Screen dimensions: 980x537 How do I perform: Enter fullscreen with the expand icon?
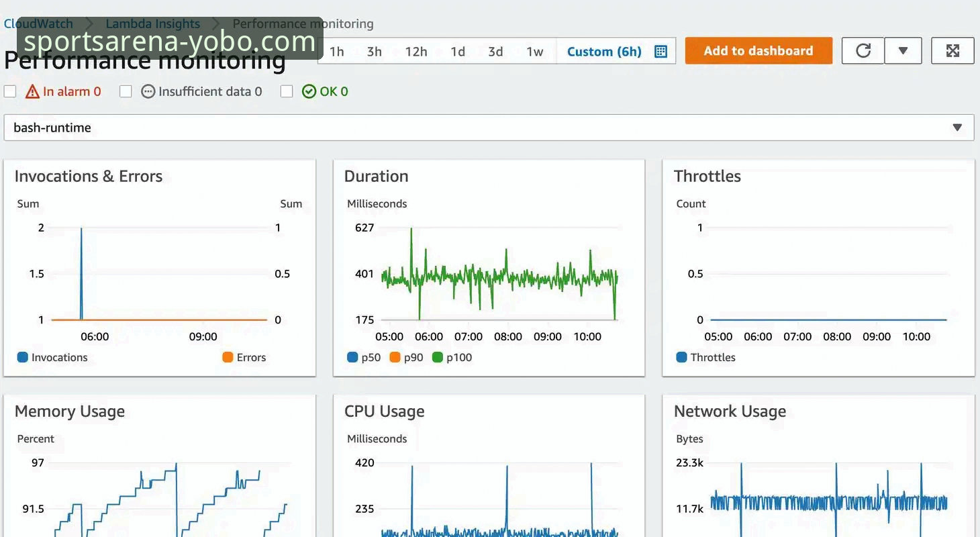[x=952, y=51]
